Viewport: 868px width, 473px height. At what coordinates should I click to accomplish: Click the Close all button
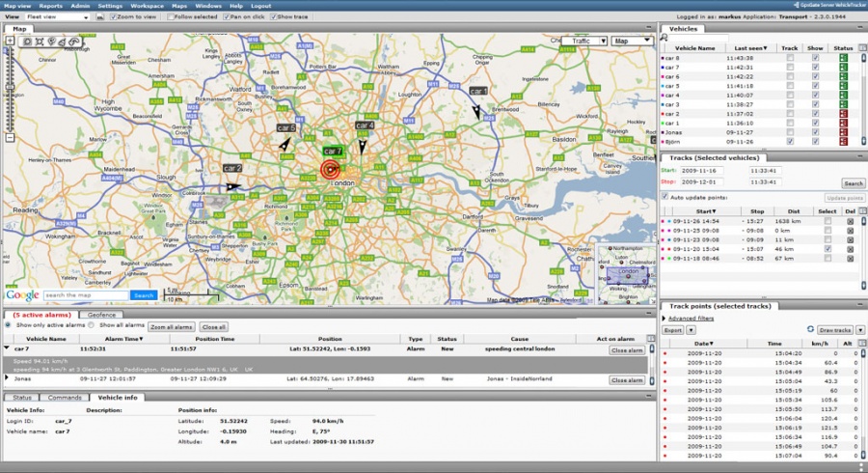click(214, 327)
